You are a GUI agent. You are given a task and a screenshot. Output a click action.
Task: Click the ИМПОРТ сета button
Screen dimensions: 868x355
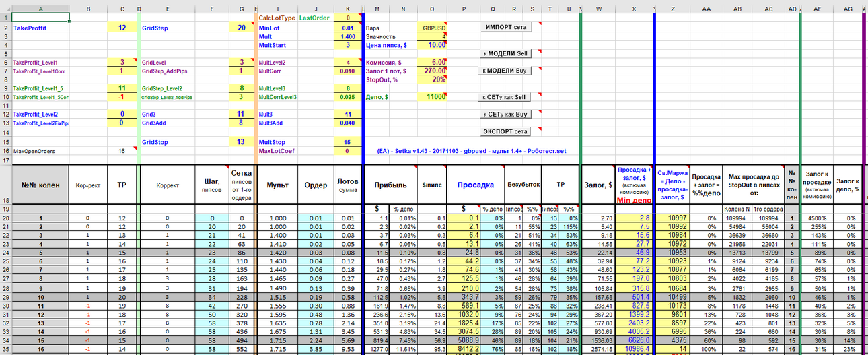pyautogui.click(x=505, y=26)
